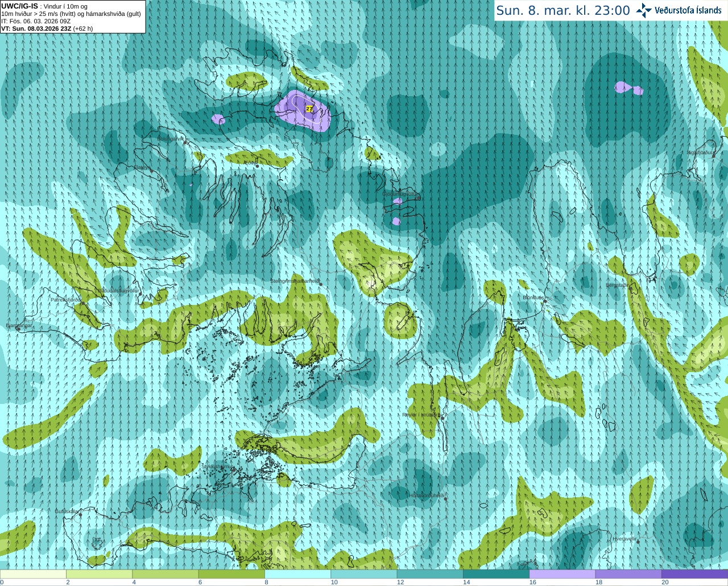Select the 12–14 legend color swatch

pyautogui.click(x=430, y=574)
